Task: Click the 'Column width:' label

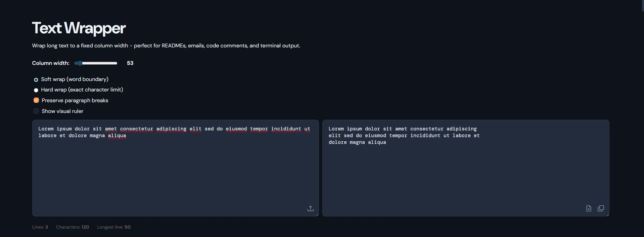Action: tap(51, 63)
